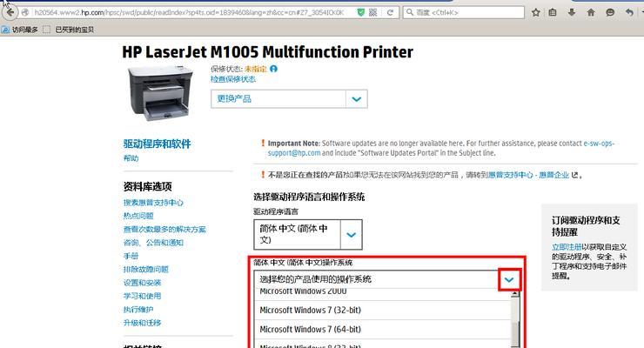Open the 驱动程序和软件 link
Image resolution: width=644 pixels, height=348 pixels.
[157, 144]
